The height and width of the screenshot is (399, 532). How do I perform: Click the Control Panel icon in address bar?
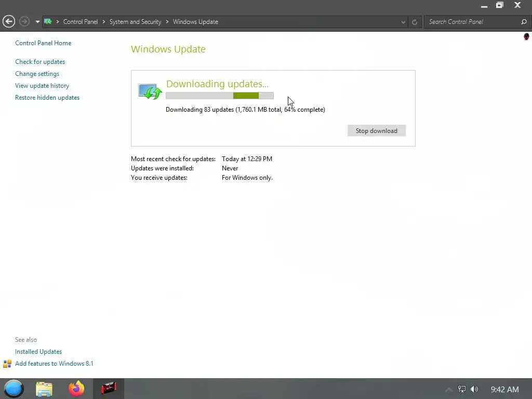click(48, 22)
